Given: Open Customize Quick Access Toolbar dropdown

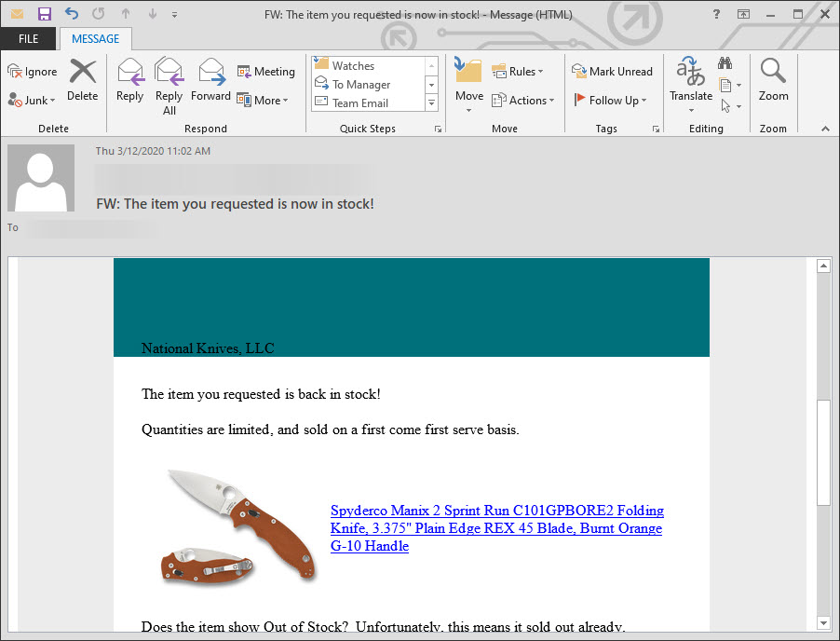Looking at the screenshot, I should (x=175, y=15).
